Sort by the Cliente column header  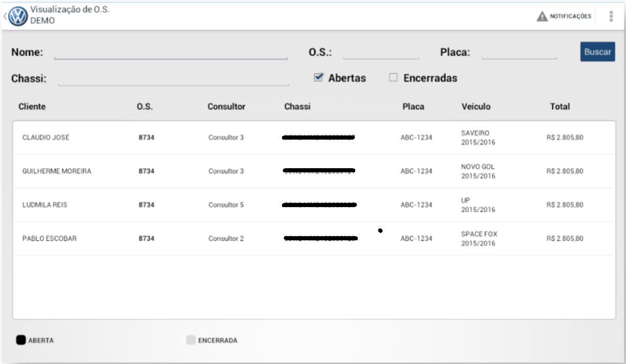[32, 107]
